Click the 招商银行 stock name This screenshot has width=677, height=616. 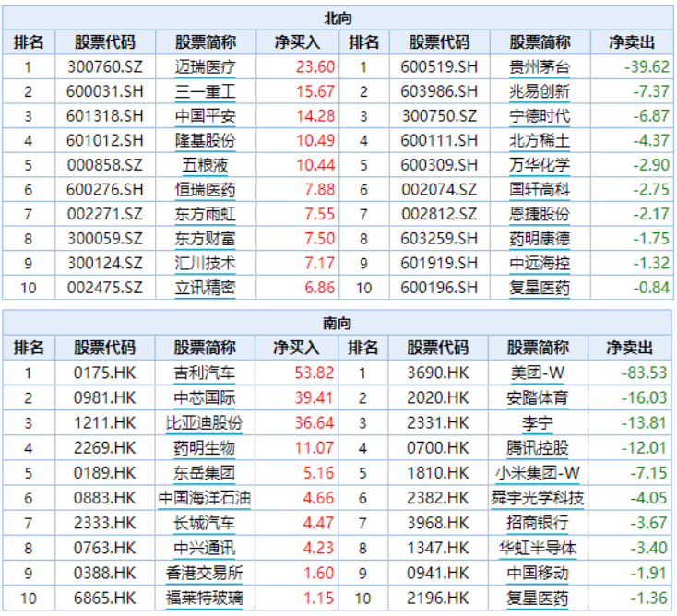(538, 523)
